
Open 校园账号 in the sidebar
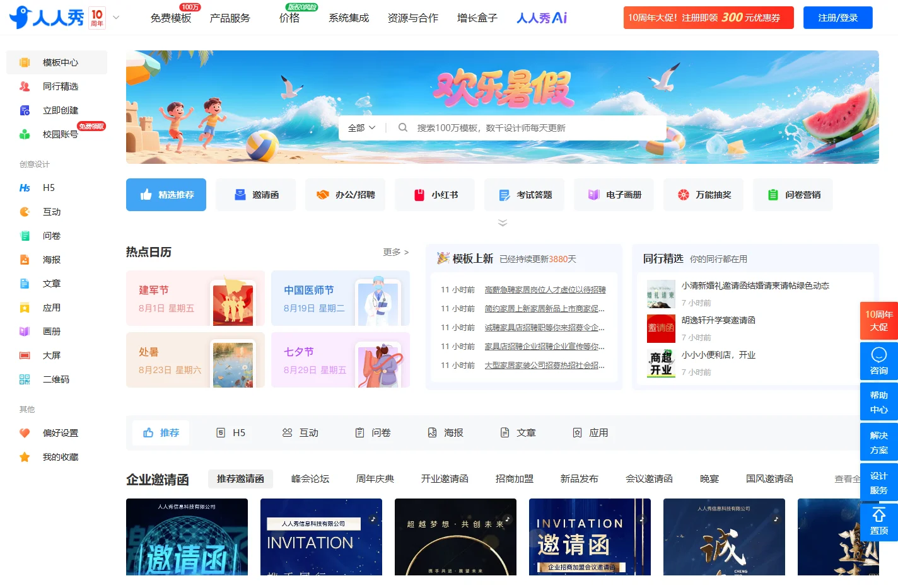click(x=57, y=134)
